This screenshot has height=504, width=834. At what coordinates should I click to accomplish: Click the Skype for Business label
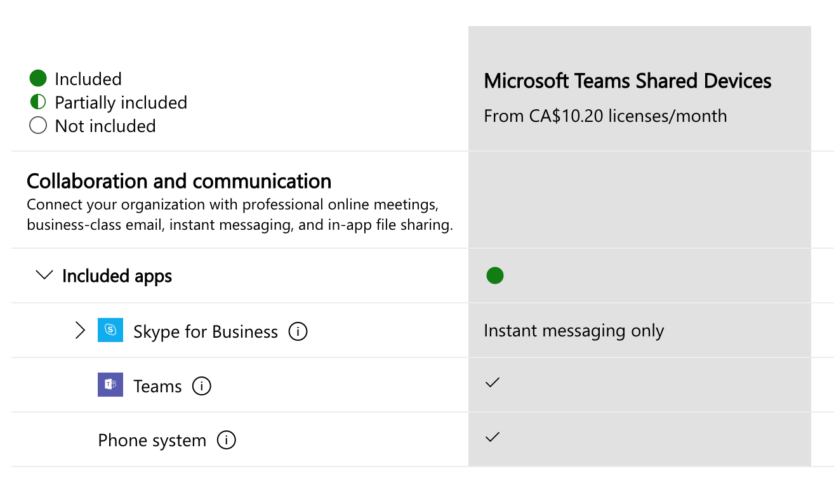(206, 332)
